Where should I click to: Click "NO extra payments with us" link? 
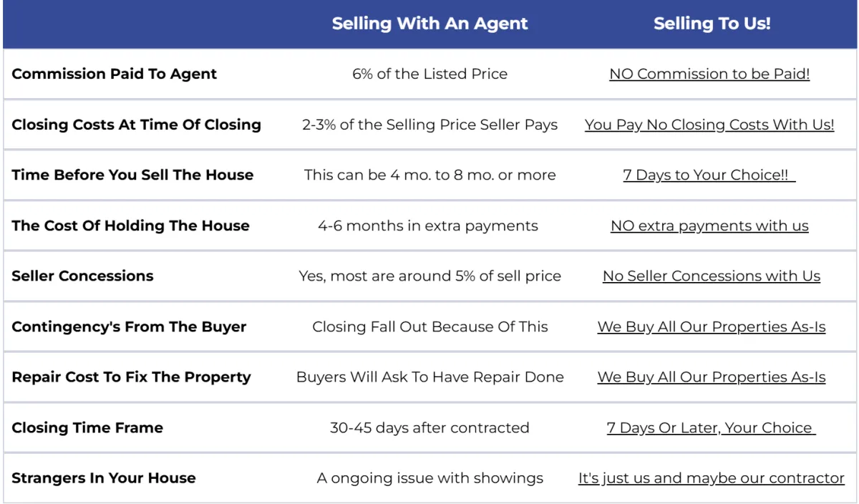709,226
